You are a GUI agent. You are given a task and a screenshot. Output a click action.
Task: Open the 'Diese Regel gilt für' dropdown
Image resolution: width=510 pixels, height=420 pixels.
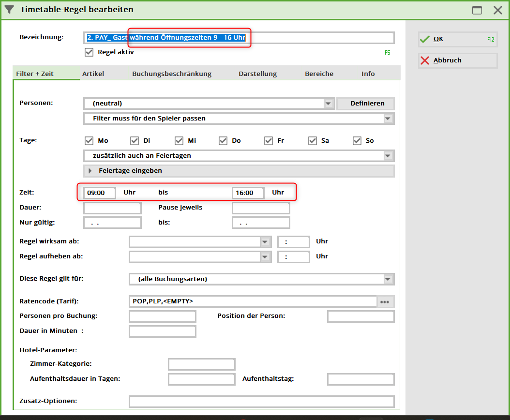[388, 279]
